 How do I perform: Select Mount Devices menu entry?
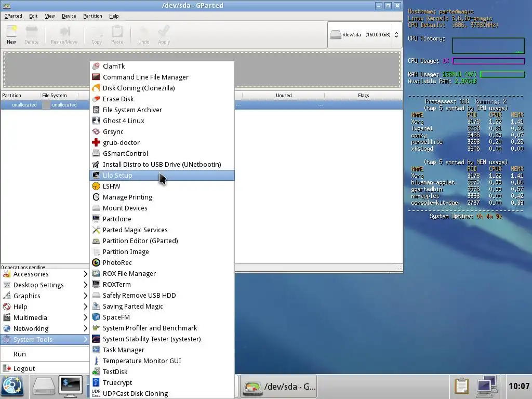pos(162,208)
